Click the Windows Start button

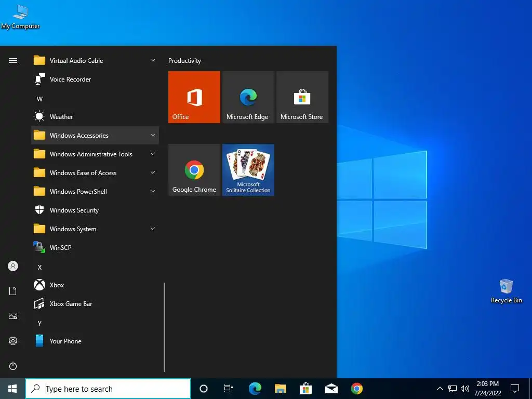[x=12, y=389]
